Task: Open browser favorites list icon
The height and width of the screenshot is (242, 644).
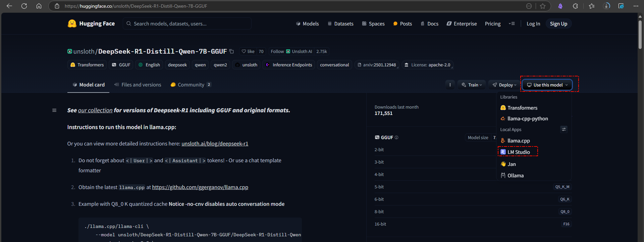Action: click(592, 6)
